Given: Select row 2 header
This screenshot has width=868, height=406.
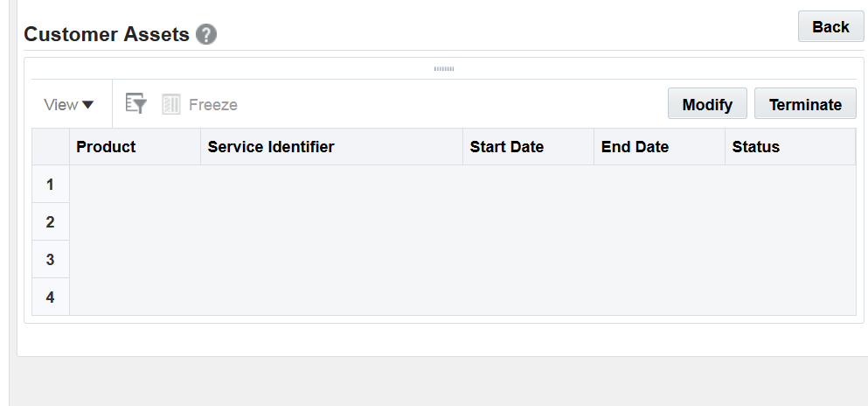Looking at the screenshot, I should [x=51, y=222].
